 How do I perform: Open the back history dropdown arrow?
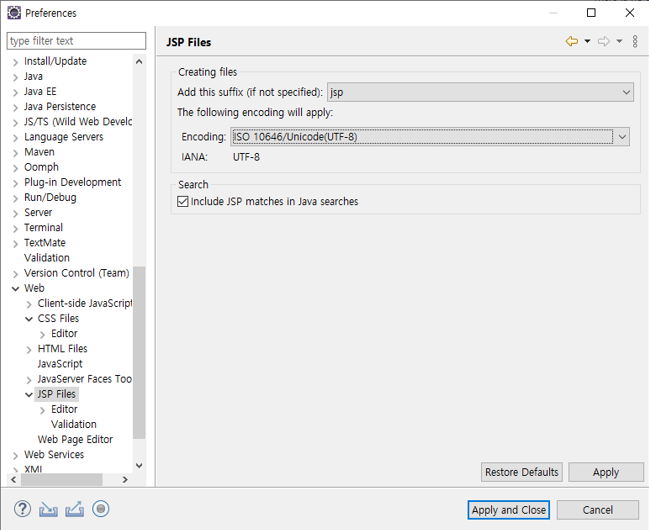(x=587, y=41)
